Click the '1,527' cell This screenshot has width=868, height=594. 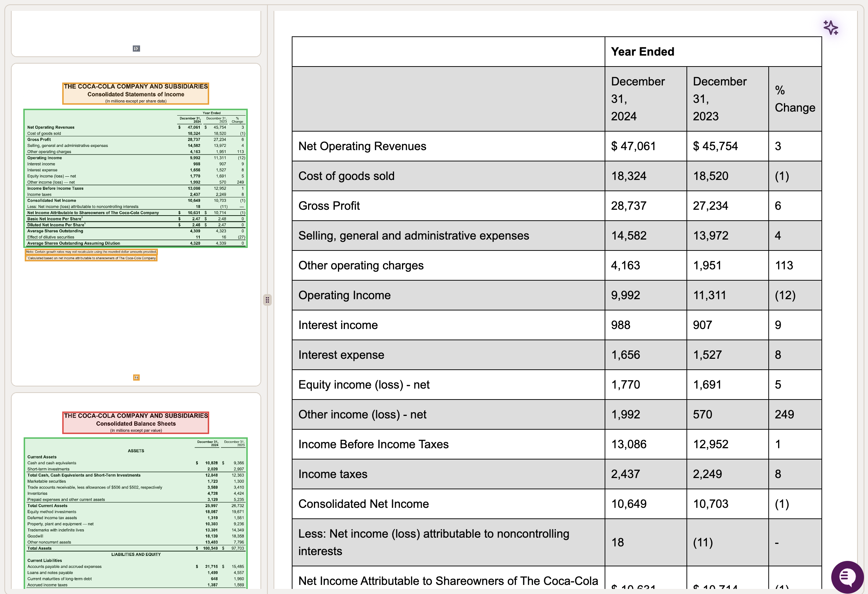pyautogui.click(x=727, y=355)
